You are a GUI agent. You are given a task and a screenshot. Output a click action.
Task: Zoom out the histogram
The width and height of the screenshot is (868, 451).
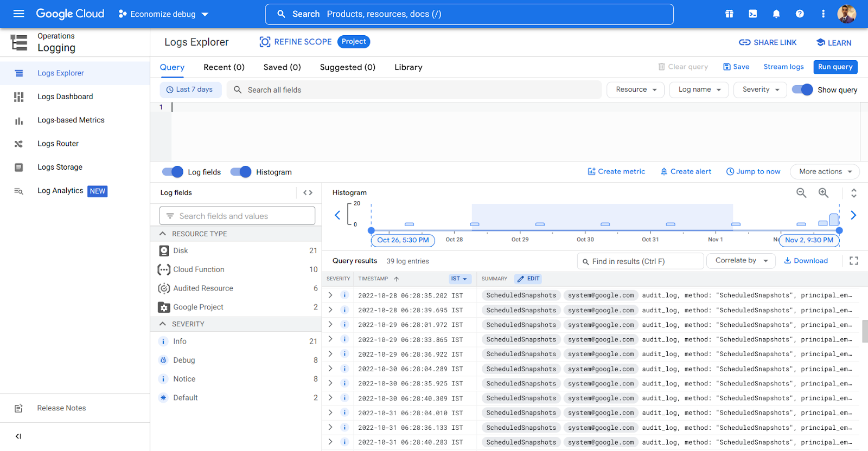tap(801, 193)
